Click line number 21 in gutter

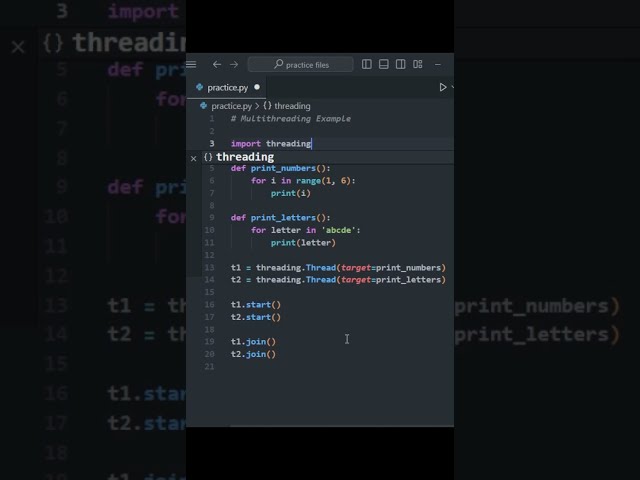point(209,367)
